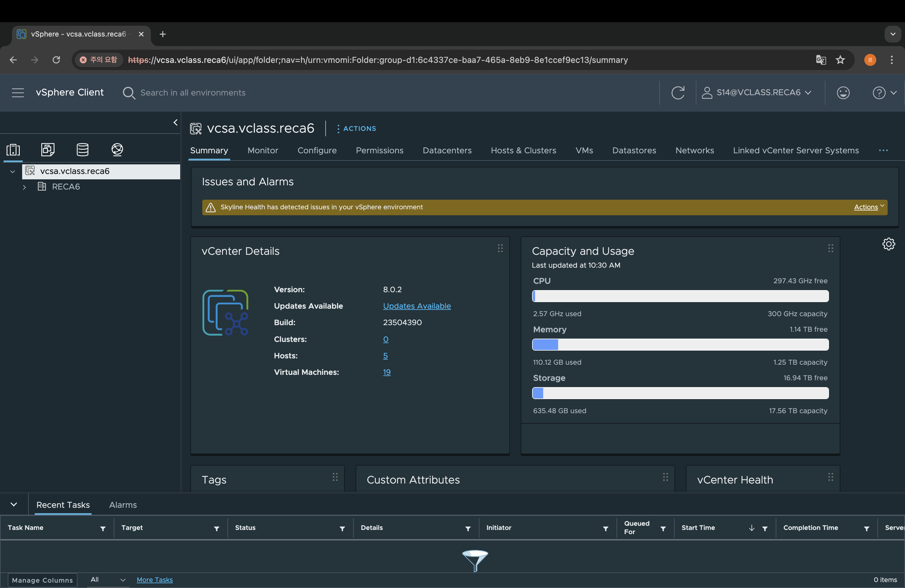Expand the RECA6 datacenter tree node
This screenshot has height=588, width=905.
click(x=24, y=187)
